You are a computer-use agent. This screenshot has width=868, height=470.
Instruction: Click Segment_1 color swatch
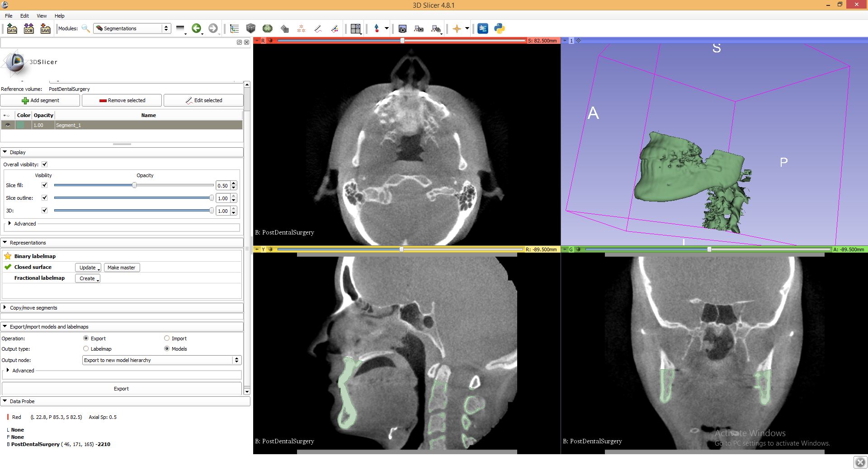pos(21,125)
